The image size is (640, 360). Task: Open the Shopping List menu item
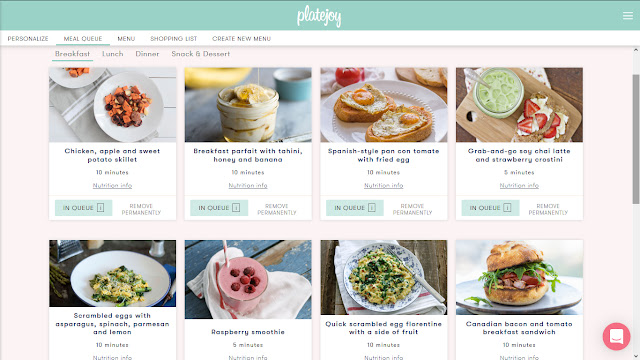point(173,38)
